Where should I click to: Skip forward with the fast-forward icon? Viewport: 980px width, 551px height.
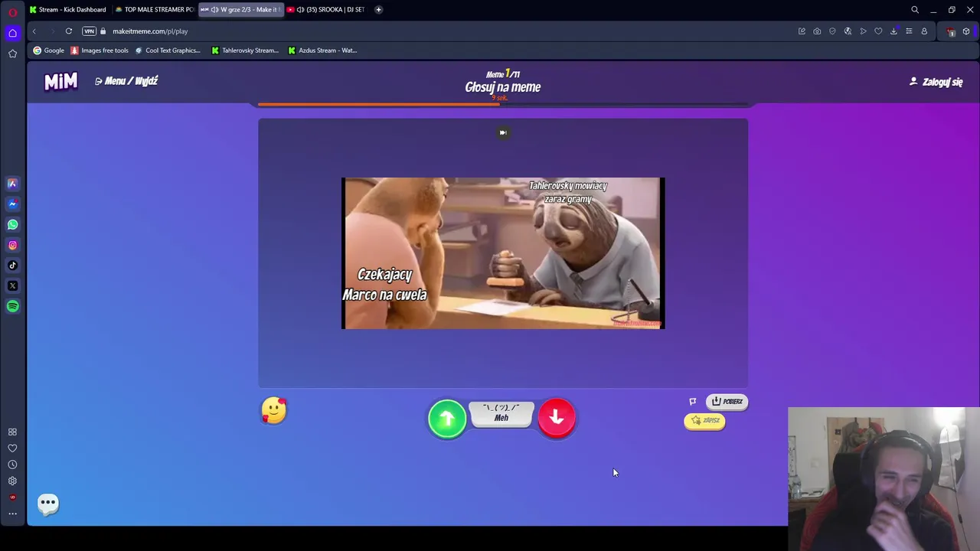point(503,132)
